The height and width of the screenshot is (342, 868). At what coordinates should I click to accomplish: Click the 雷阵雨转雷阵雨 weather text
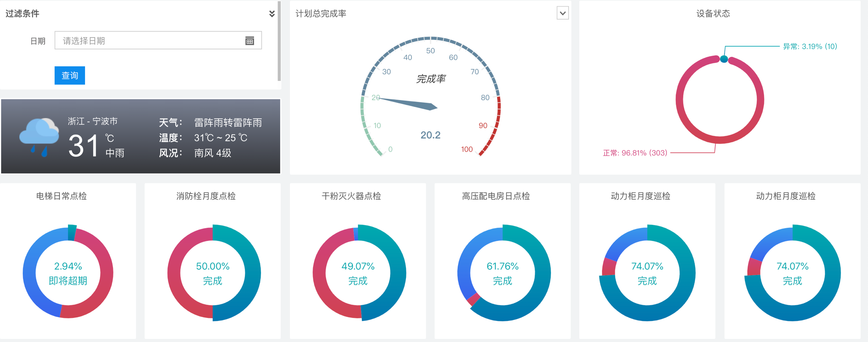228,123
